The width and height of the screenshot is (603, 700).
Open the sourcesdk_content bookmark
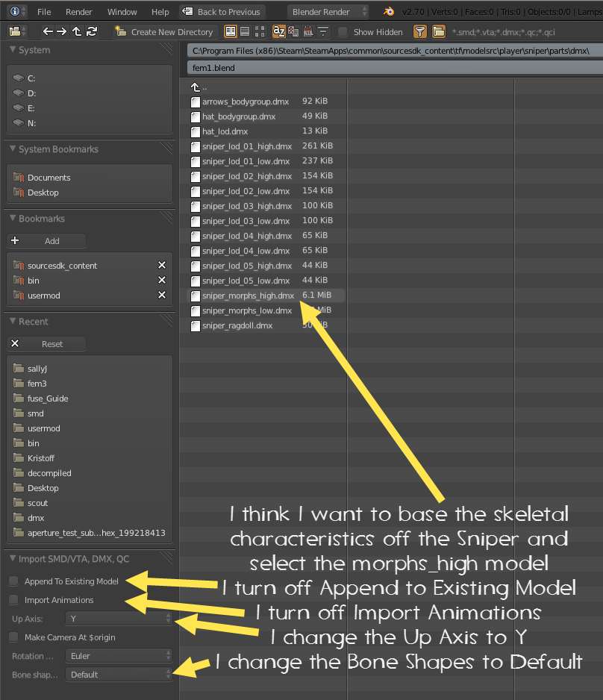point(62,266)
